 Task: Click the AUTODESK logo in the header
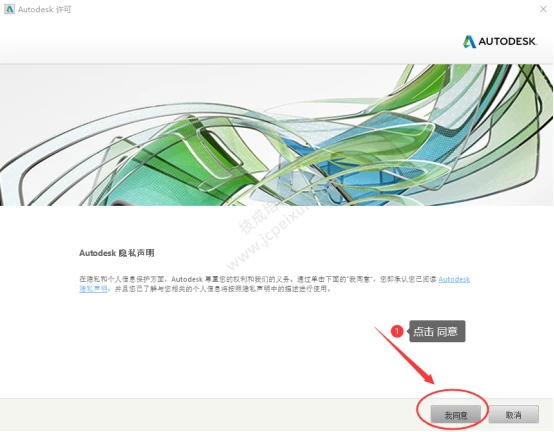(x=500, y=42)
